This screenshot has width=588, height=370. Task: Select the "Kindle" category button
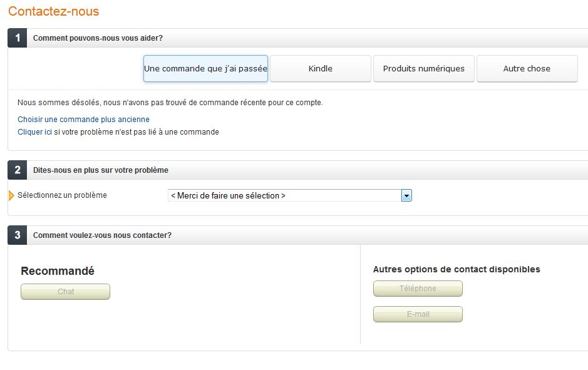tap(320, 68)
